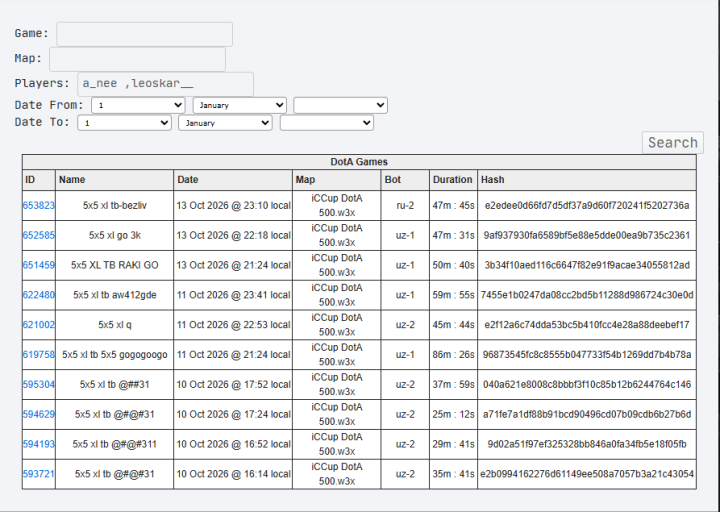
Task: Click duration 29m : 41s
Action: point(453,444)
